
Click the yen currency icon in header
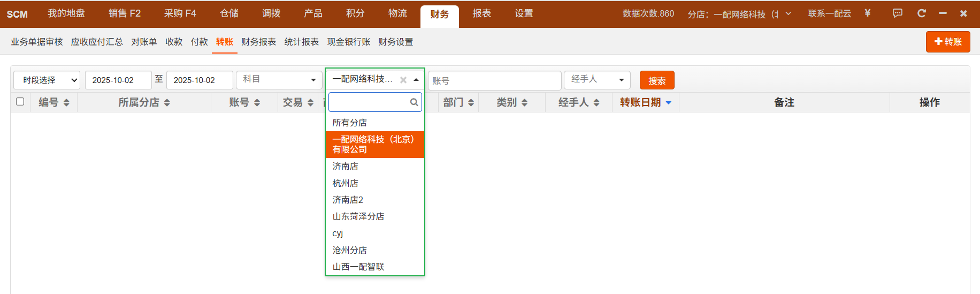867,13
